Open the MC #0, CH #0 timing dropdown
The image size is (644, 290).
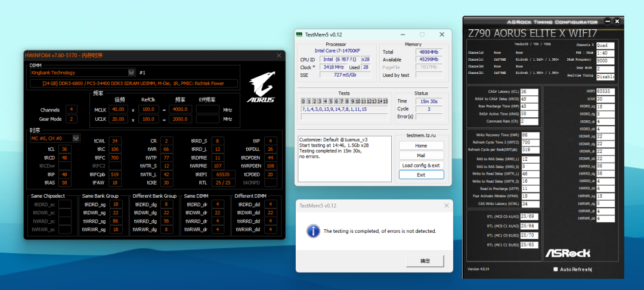[76, 138]
